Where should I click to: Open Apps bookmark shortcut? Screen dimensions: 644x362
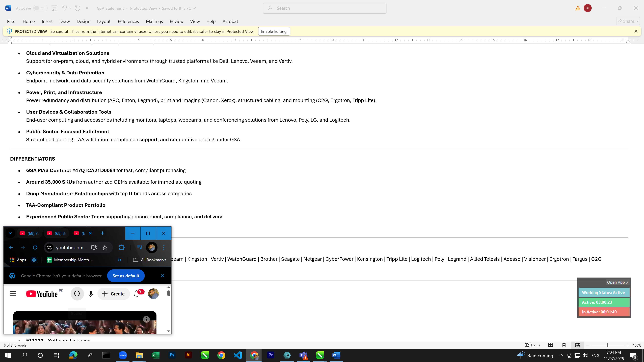click(x=18, y=260)
